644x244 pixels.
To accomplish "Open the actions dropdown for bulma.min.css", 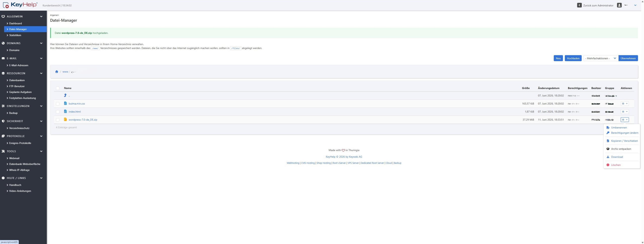I will click(x=625, y=104).
